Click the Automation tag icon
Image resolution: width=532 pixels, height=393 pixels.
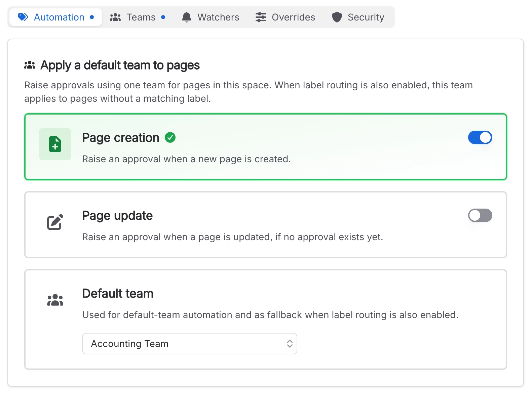point(23,17)
